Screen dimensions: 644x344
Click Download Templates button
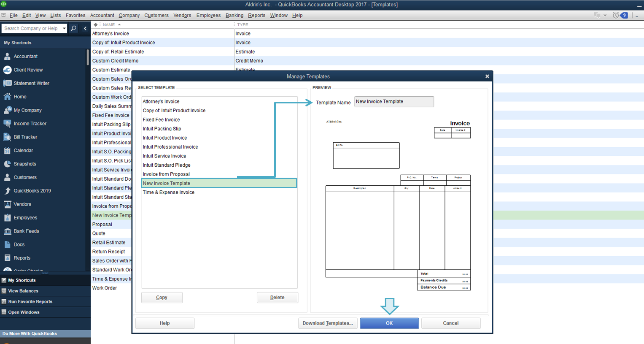click(x=328, y=323)
